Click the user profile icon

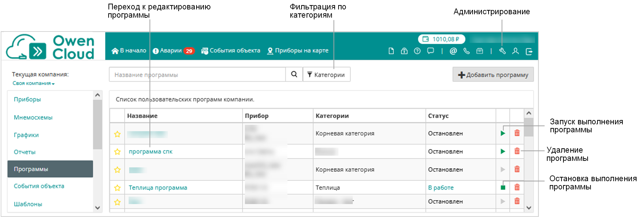click(515, 51)
